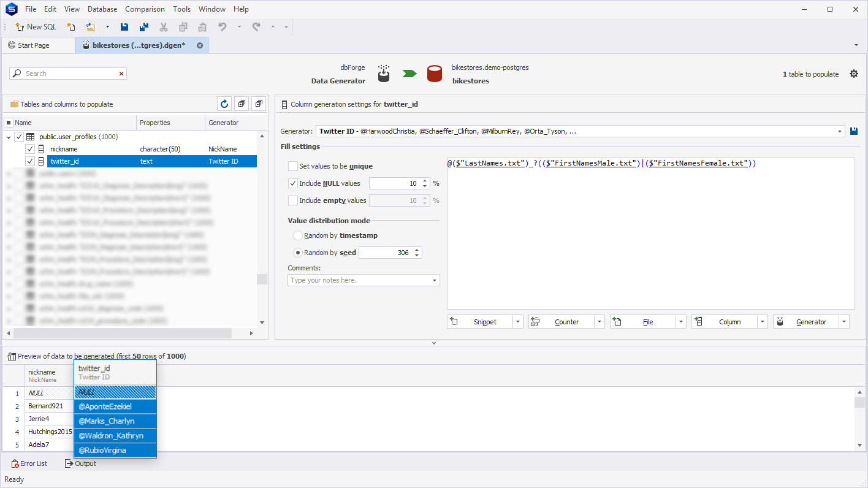Enable Include empty values checkbox
The width and height of the screenshot is (868, 488).
point(292,200)
